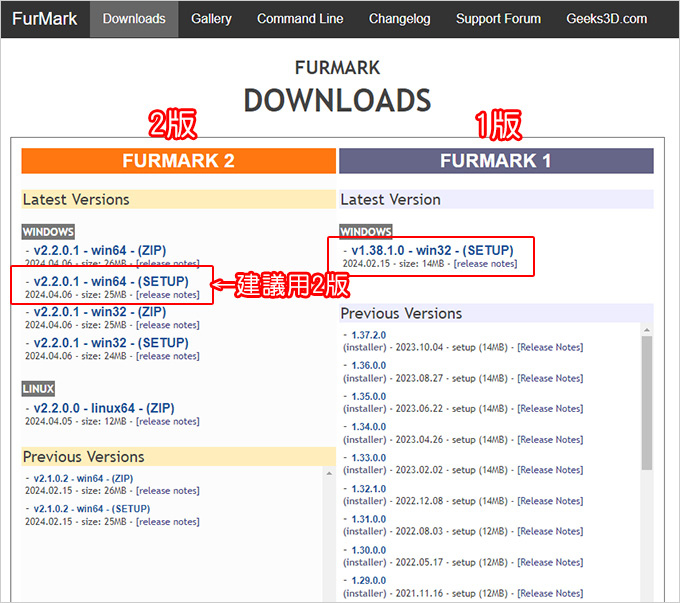The image size is (680, 603).
Task: Download FurMark 1.29.0.0 installer
Action: pos(369,581)
